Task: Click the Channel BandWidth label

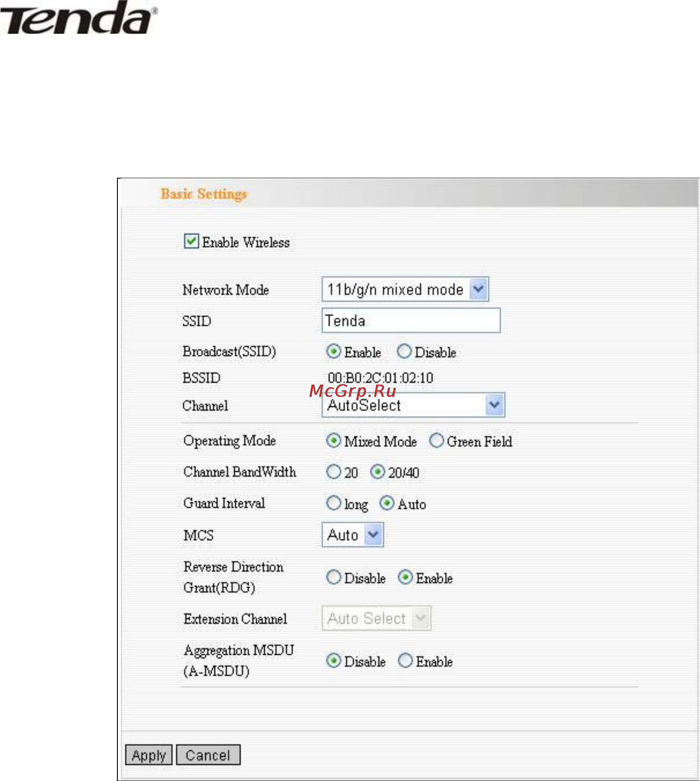Action: (240, 472)
